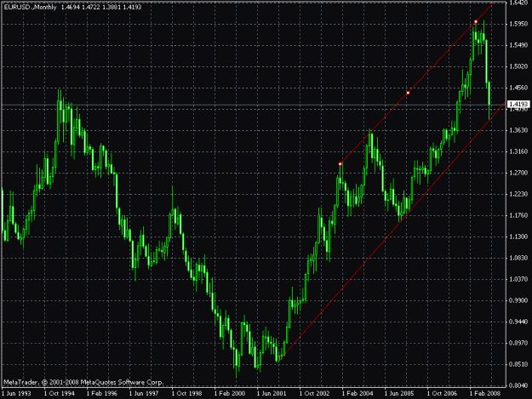Screen dimensions: 532x399
Task: Click the 0.8040 price axis label
Action: tap(518, 385)
